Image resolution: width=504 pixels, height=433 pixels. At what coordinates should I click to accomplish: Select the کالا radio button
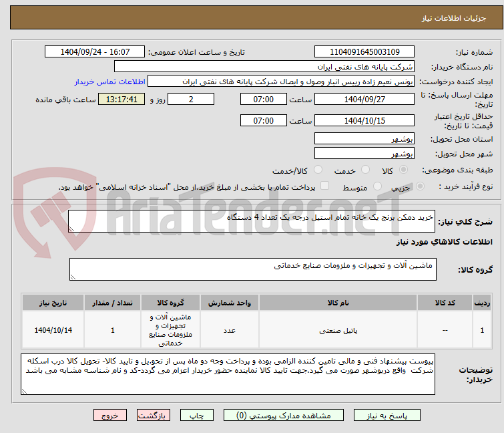click(403, 170)
